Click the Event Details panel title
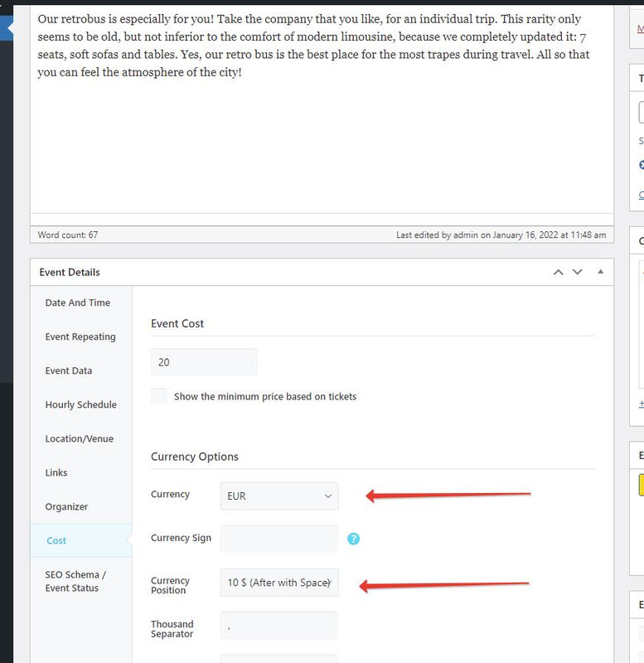The width and height of the screenshot is (644, 663). (x=70, y=273)
